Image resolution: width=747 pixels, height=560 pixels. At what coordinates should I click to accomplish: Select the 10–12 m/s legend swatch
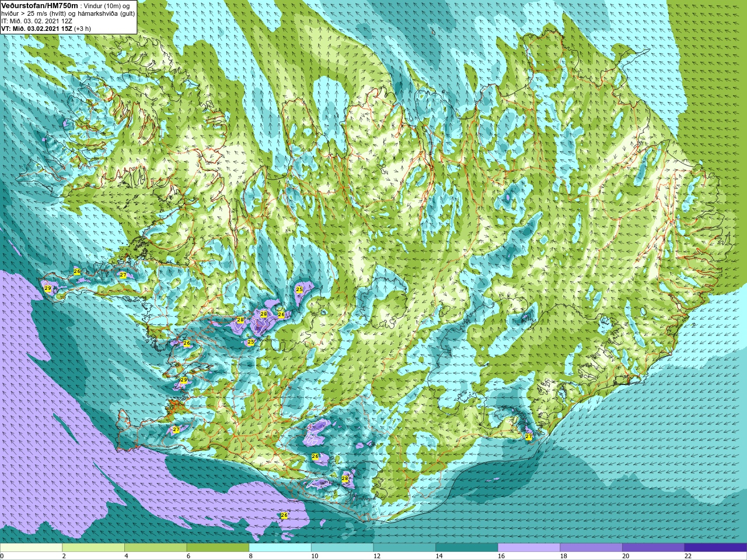(342, 548)
